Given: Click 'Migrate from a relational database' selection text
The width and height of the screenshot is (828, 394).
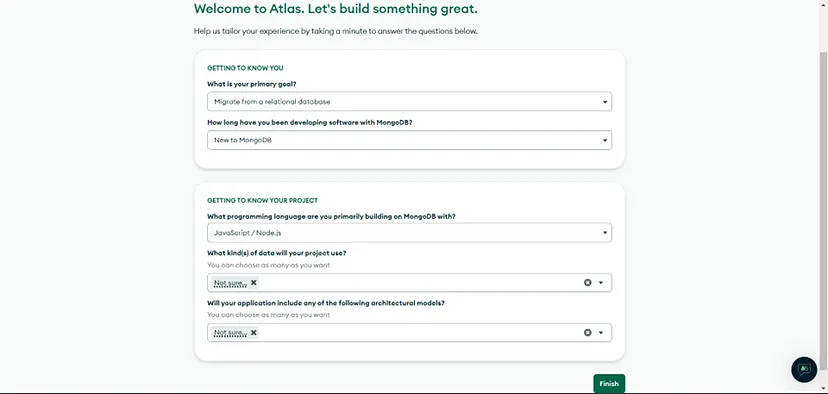Looking at the screenshot, I should click(x=272, y=101).
